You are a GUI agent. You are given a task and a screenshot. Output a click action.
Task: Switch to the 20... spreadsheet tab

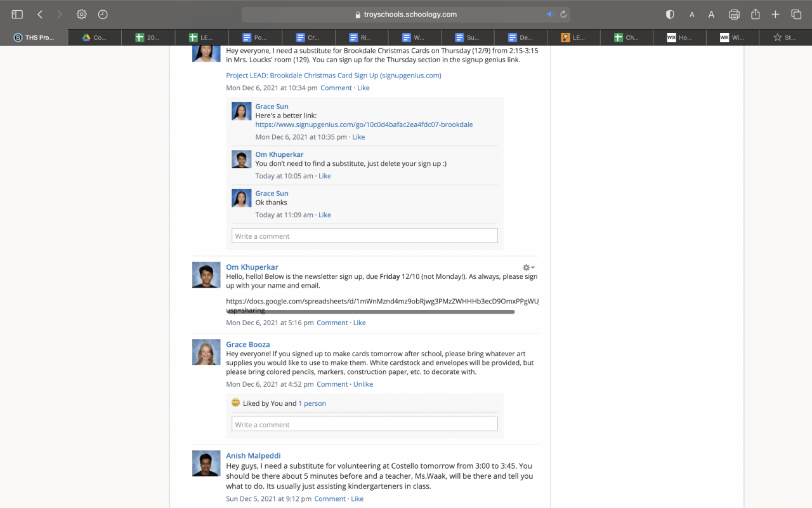tap(148, 37)
